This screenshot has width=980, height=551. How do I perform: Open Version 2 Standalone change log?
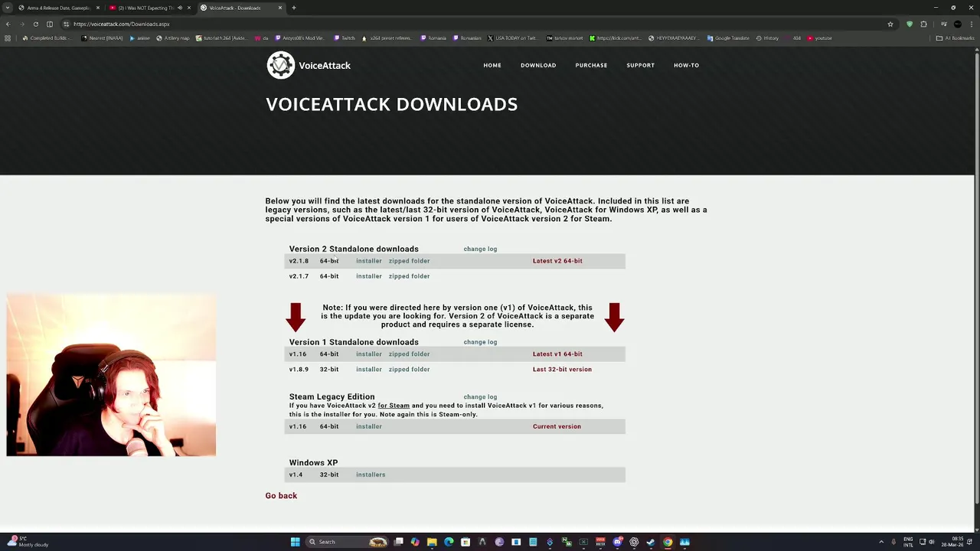coord(480,249)
